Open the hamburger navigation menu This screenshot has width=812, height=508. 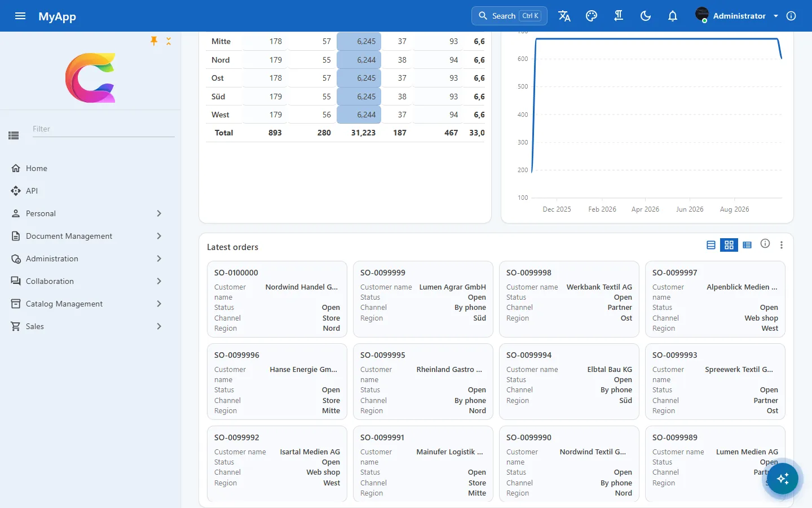pyautogui.click(x=20, y=16)
